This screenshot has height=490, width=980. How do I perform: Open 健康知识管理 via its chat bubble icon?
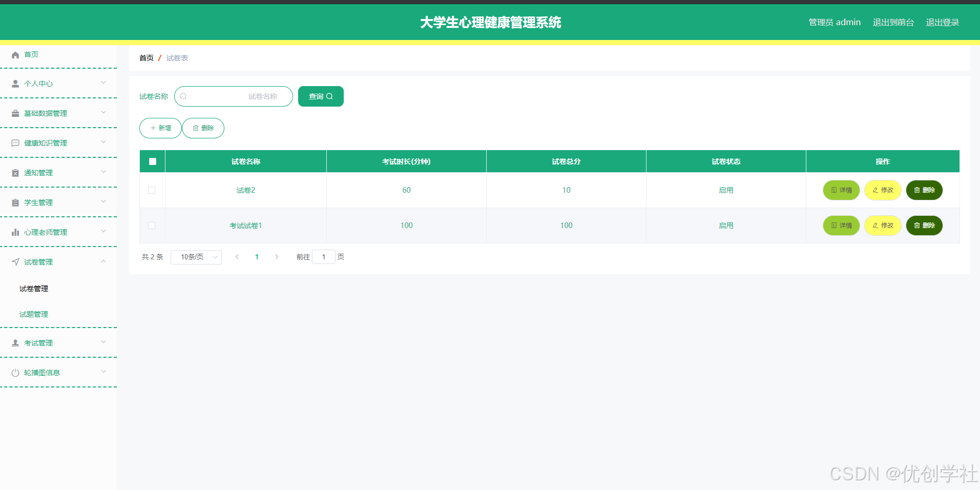(15, 142)
